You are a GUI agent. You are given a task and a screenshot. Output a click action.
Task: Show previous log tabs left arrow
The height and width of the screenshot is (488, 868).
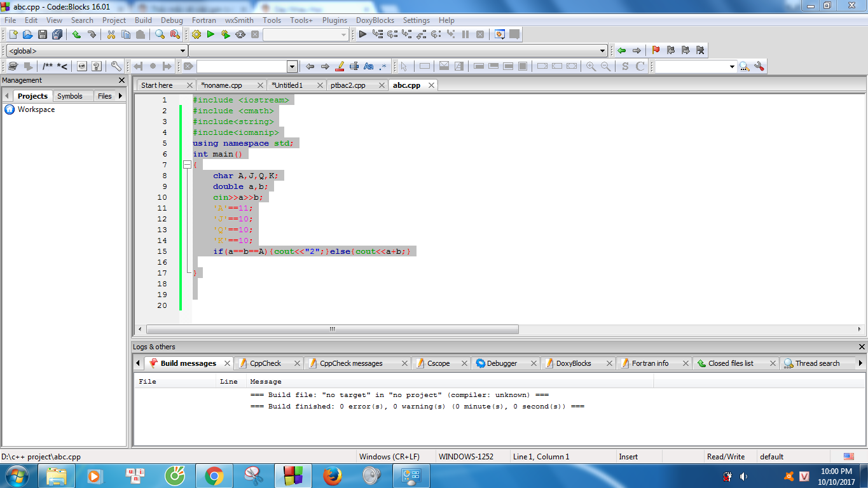138,363
